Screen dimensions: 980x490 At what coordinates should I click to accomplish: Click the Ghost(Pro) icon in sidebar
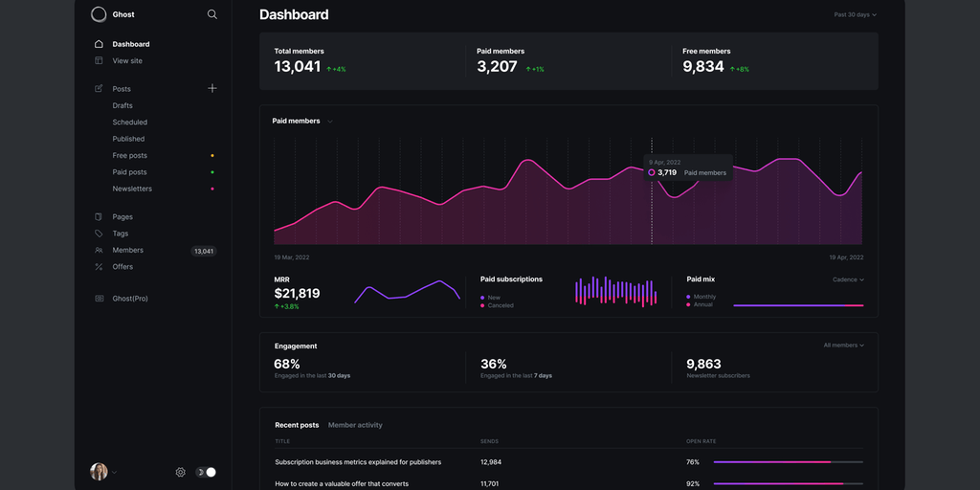[x=99, y=299]
